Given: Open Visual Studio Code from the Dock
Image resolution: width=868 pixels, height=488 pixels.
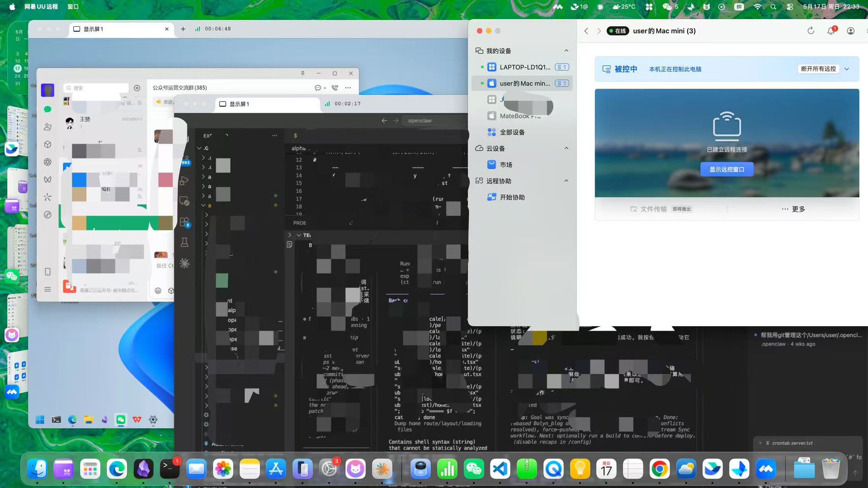Looking at the screenshot, I should [x=500, y=469].
